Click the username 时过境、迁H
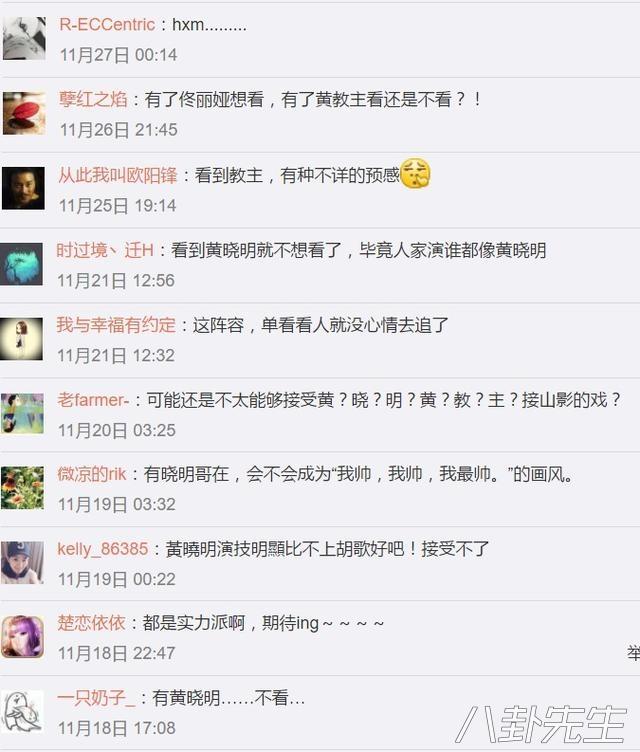This screenshot has height=752, width=640. (105, 250)
